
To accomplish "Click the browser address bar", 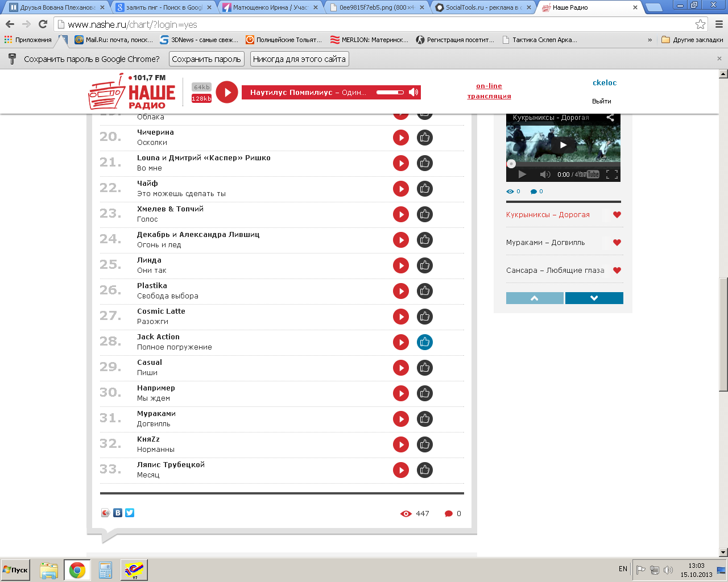I will coord(375,24).
